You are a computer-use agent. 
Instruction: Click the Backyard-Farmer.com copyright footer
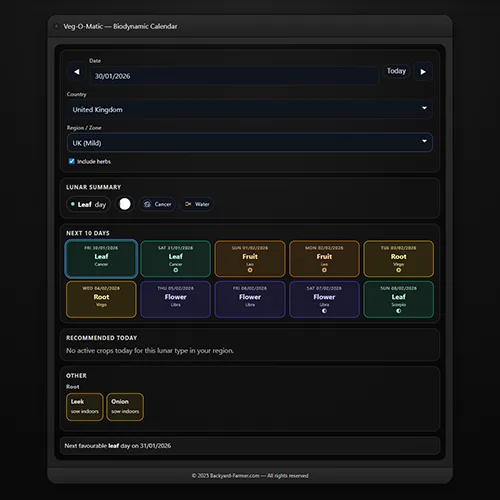coord(250,476)
